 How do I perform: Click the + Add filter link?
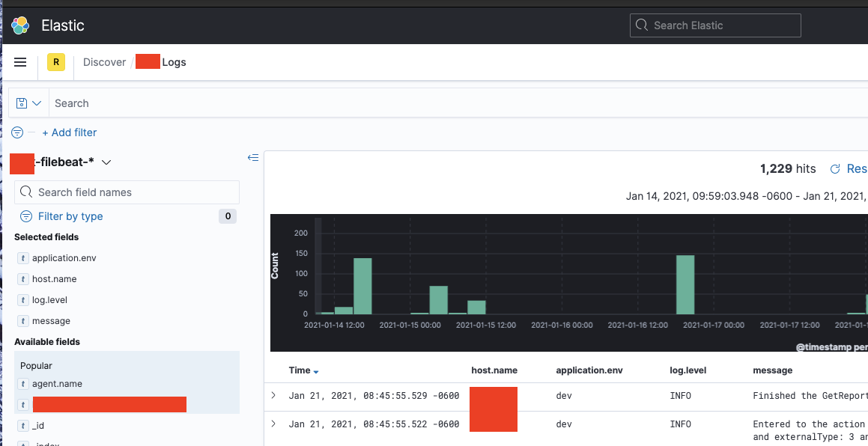(70, 132)
